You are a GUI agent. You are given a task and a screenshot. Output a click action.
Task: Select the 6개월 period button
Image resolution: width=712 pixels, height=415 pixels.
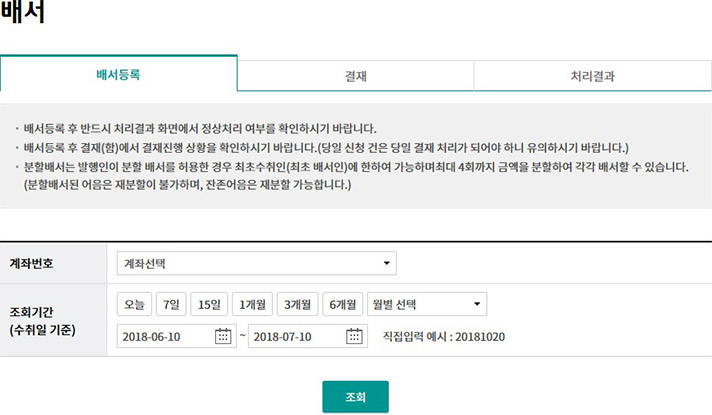[x=342, y=304]
